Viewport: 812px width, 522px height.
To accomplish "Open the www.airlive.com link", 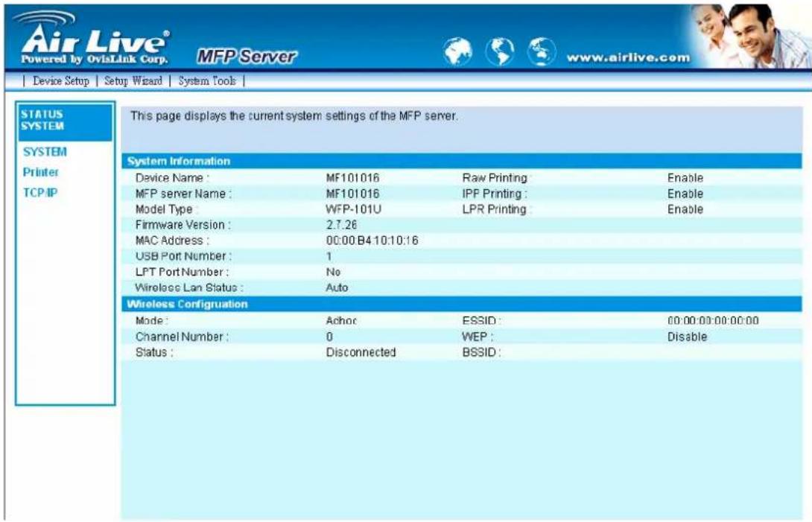I will pyautogui.click(x=628, y=57).
